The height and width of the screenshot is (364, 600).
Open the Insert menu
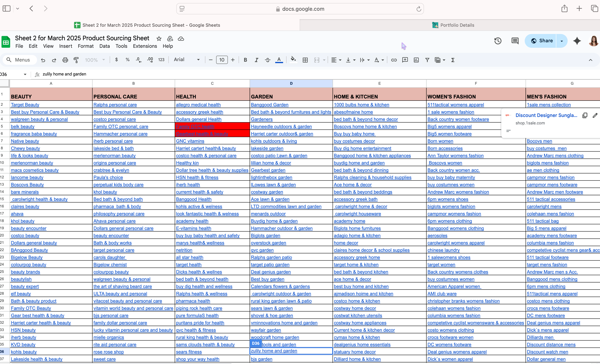[x=66, y=46]
